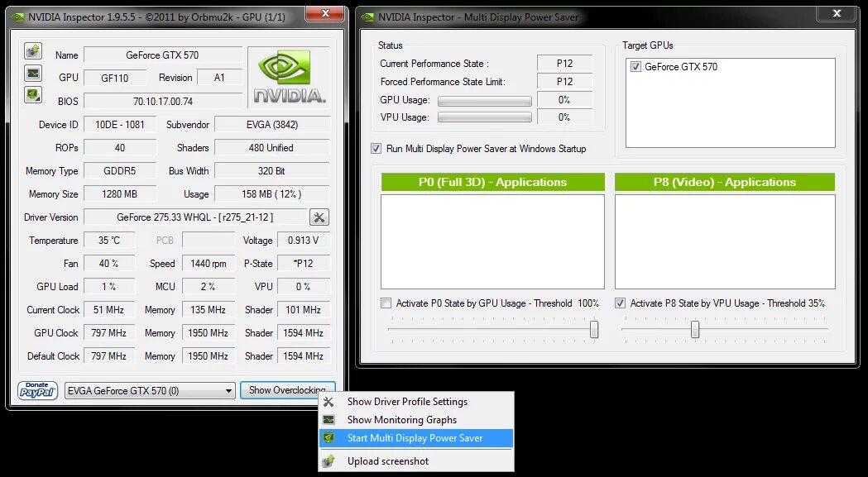868x477 pixels.
Task: Open monitoring graphs icon beside GPU row
Action: click(33, 73)
